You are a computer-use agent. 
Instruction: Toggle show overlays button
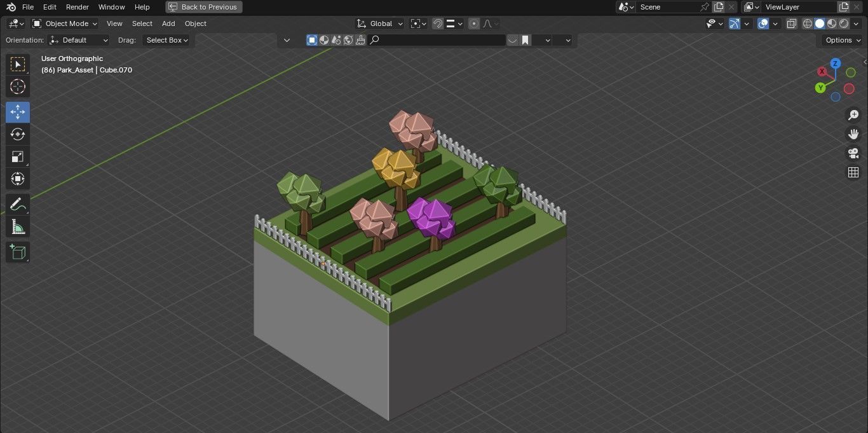click(x=764, y=24)
